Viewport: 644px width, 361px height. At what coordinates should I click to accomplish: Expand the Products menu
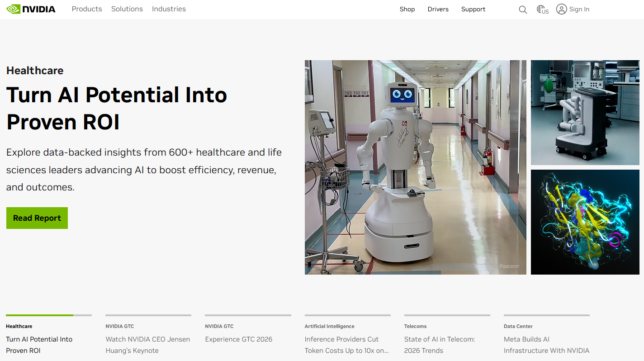pos(87,9)
